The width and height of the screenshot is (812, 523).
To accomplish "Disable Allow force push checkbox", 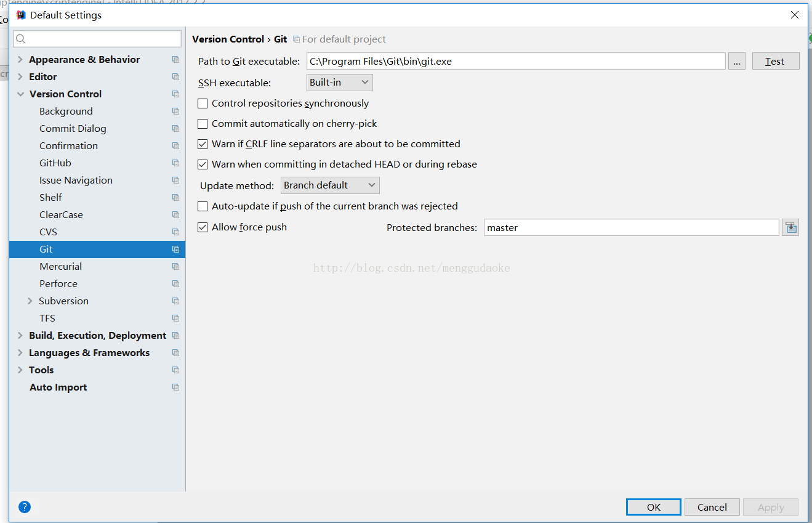I will pyautogui.click(x=203, y=227).
